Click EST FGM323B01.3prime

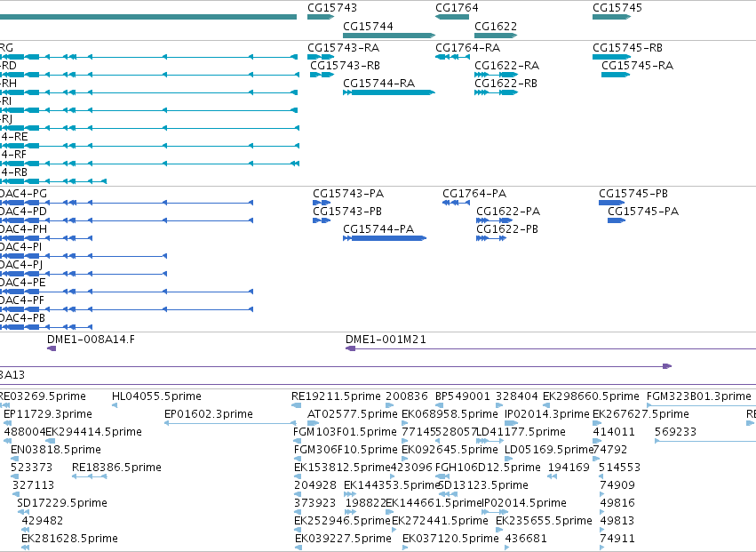(x=698, y=396)
